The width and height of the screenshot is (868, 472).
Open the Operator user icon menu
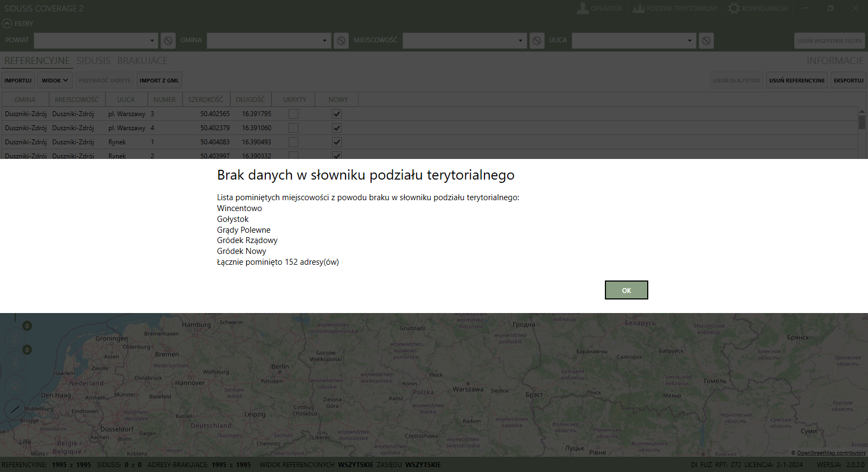(x=583, y=8)
